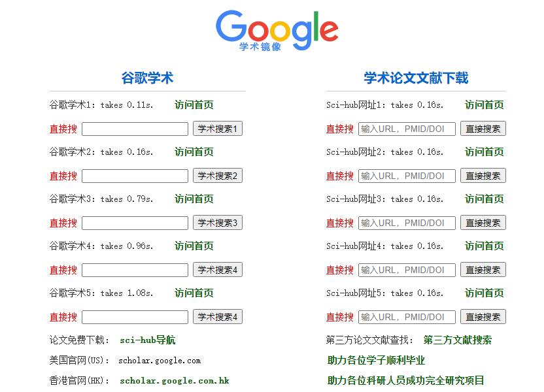Screen dimensions: 544x392
Task: Use 直接搜索 button for Sci-hub网址5
Action: (483, 317)
